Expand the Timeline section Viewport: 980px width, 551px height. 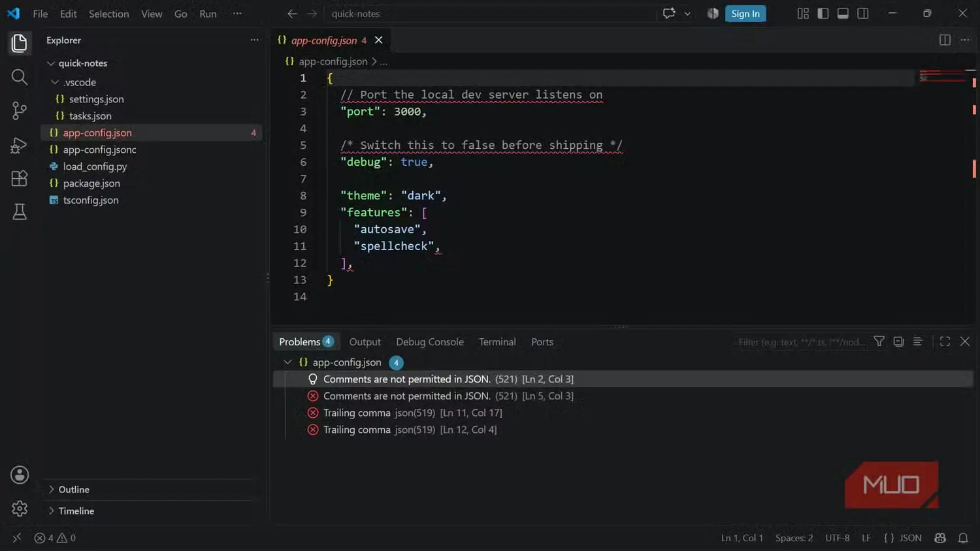tap(51, 511)
